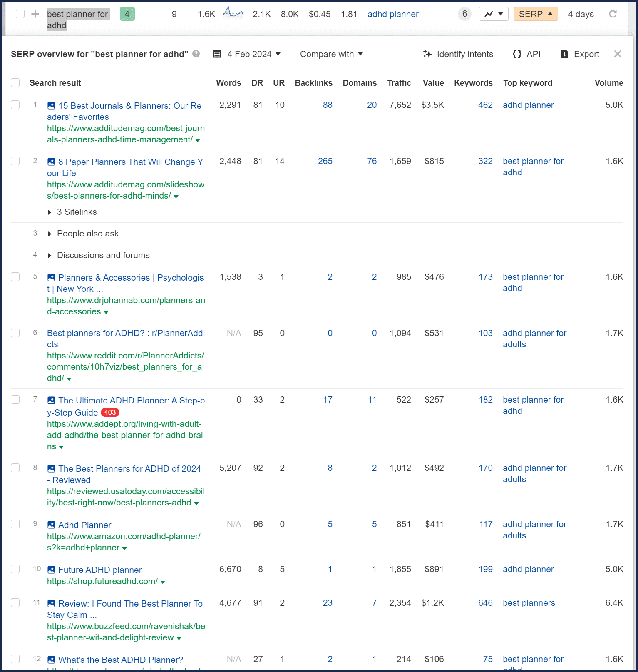Image resolution: width=638 pixels, height=672 pixels.
Task: Open the API button
Action: pyautogui.click(x=526, y=54)
